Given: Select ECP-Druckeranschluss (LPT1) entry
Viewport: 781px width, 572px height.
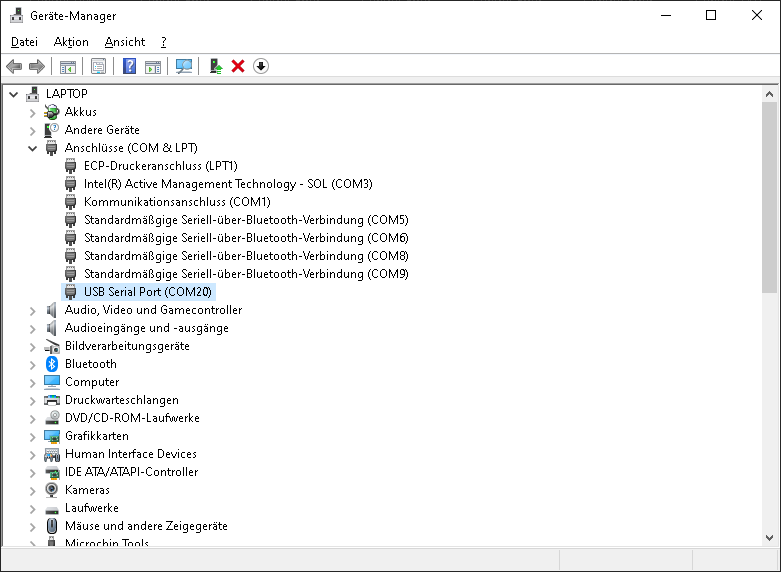Looking at the screenshot, I should coord(160,166).
